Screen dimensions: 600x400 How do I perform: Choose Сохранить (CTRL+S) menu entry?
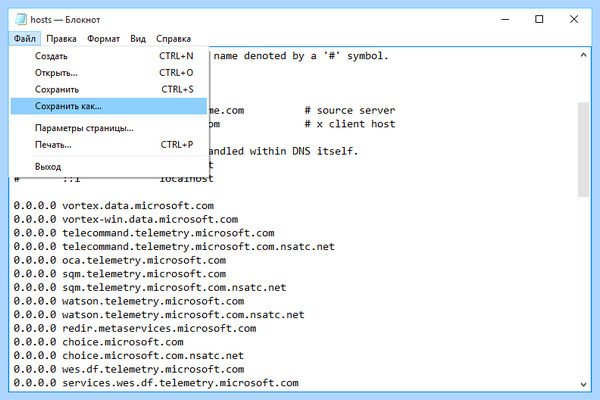109,90
